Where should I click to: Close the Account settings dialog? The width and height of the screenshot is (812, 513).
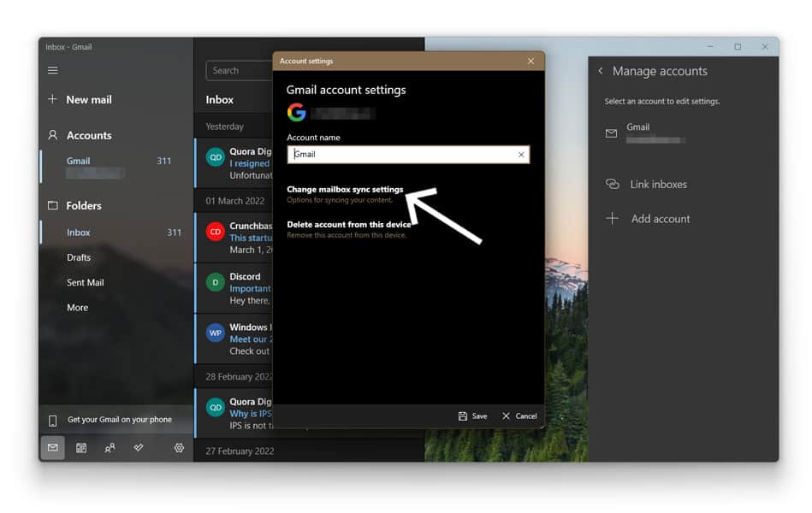[x=530, y=61]
